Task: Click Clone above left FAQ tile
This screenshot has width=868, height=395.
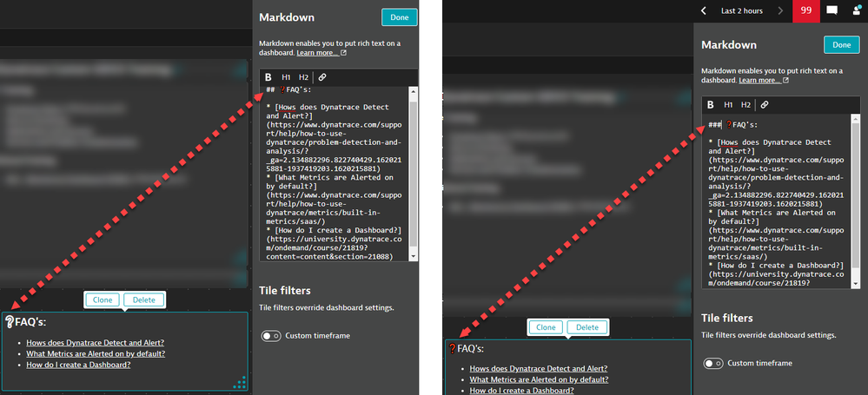Action: point(103,300)
